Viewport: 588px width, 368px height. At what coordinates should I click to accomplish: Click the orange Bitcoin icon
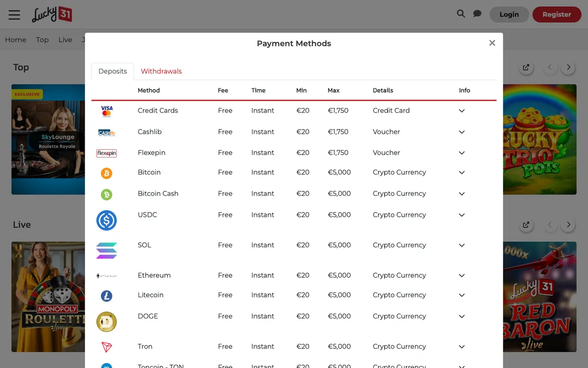106,173
